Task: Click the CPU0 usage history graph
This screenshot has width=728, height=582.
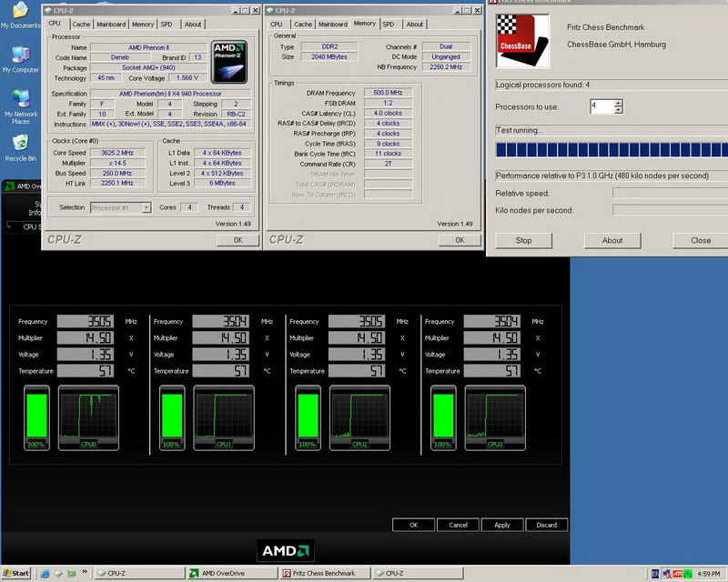Action: 88,417
